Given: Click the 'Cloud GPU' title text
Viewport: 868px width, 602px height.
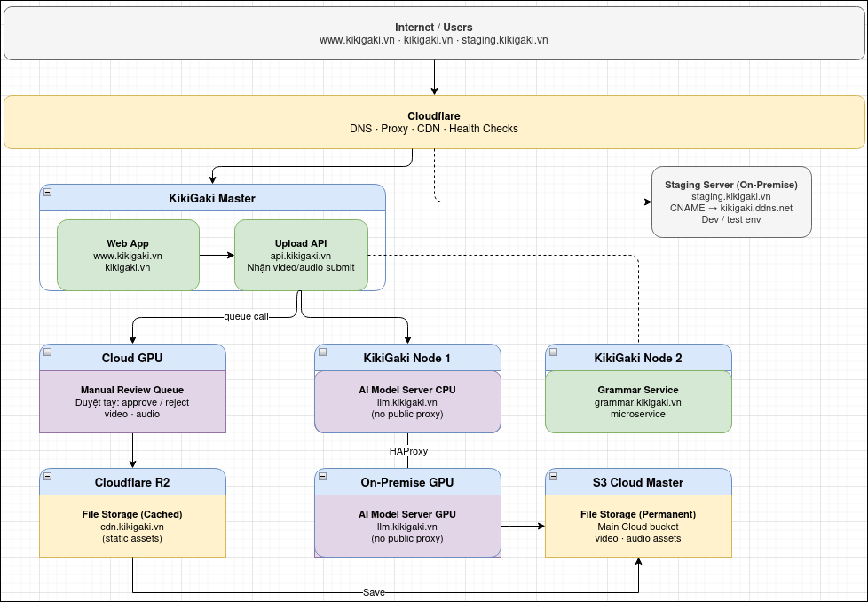Looking at the screenshot, I should click(x=132, y=359).
